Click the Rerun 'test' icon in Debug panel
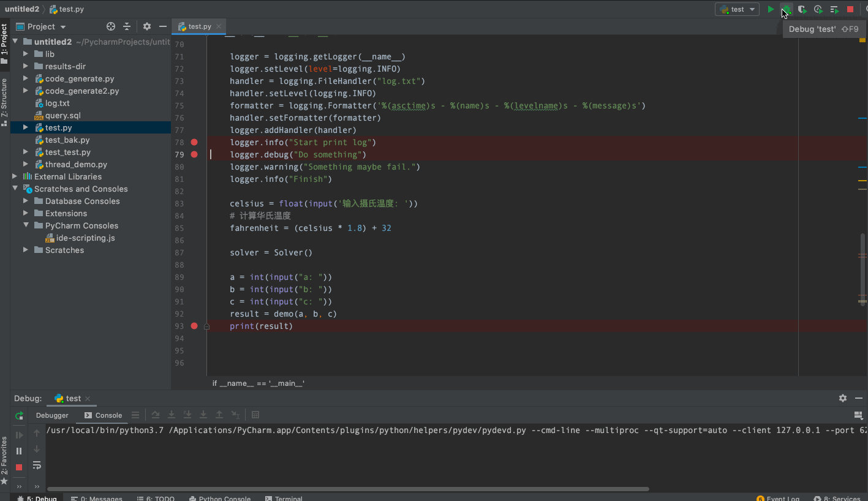 (x=19, y=415)
